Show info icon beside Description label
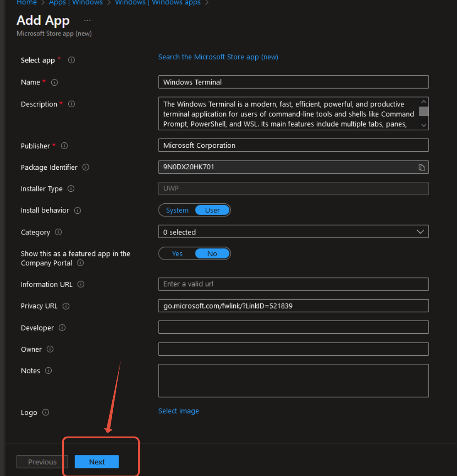 click(71, 104)
